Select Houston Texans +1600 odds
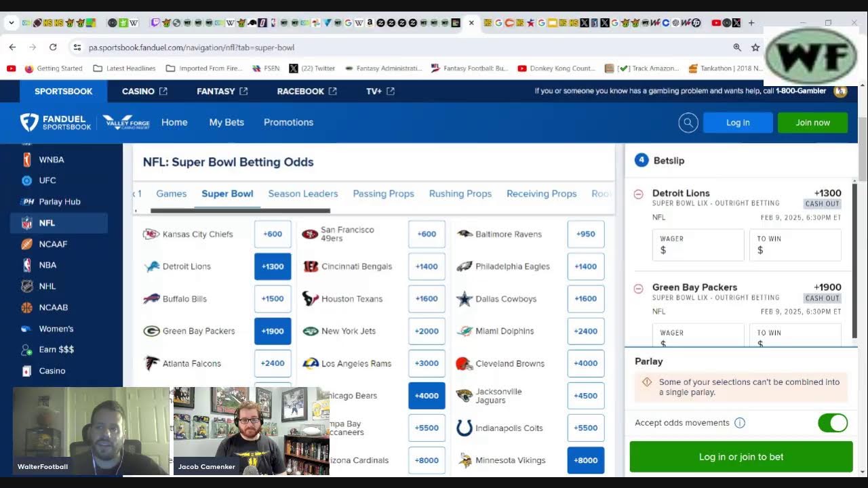 pos(427,299)
